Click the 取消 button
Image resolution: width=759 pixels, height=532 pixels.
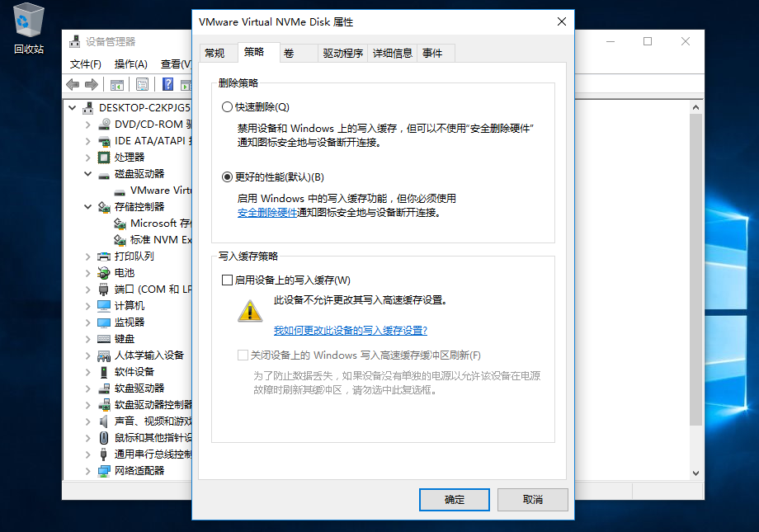[532, 500]
